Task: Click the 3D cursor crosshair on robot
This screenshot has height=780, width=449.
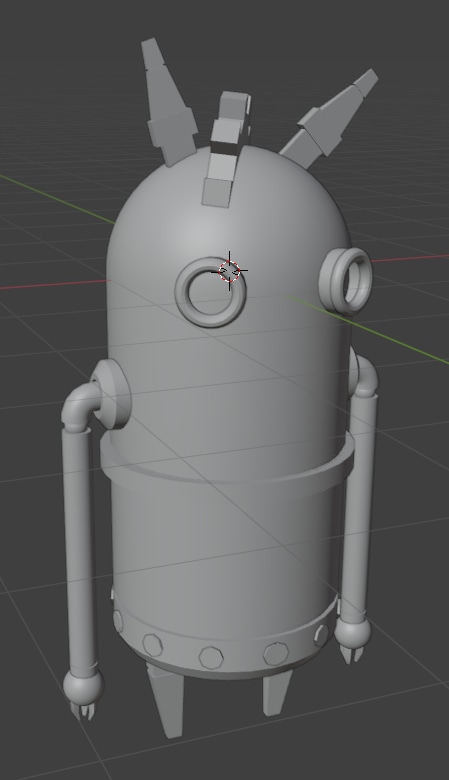Action: coord(229,271)
